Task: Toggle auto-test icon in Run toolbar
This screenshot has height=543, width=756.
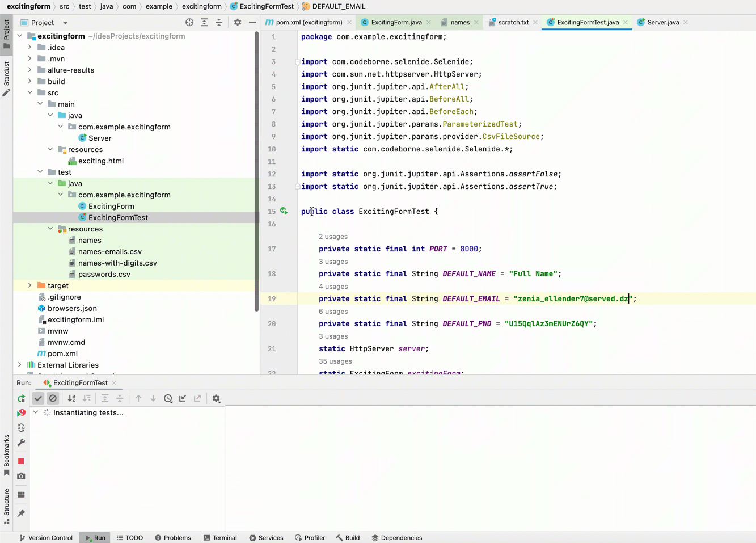Action: click(21, 428)
